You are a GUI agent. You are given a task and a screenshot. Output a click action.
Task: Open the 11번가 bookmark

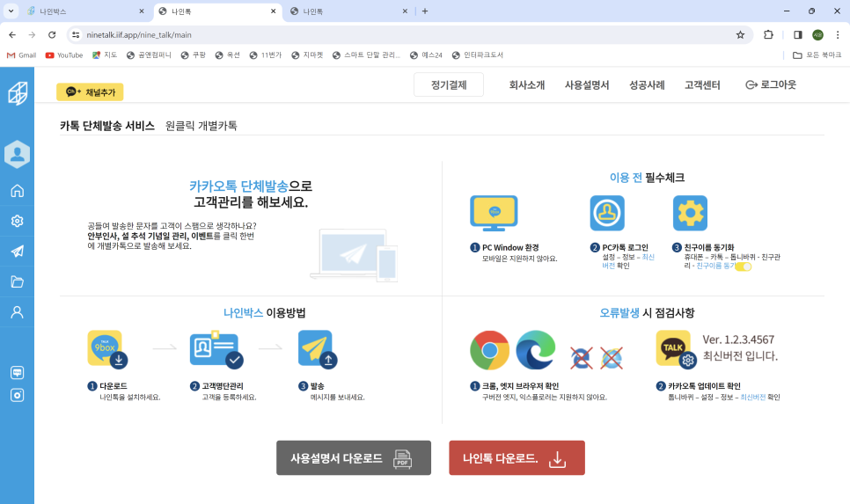pyautogui.click(x=266, y=55)
